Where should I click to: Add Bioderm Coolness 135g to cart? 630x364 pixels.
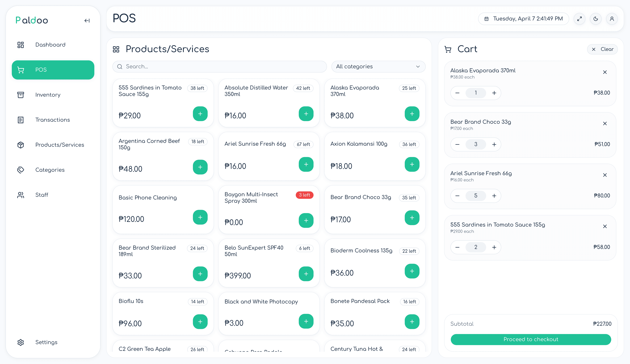[412, 271]
